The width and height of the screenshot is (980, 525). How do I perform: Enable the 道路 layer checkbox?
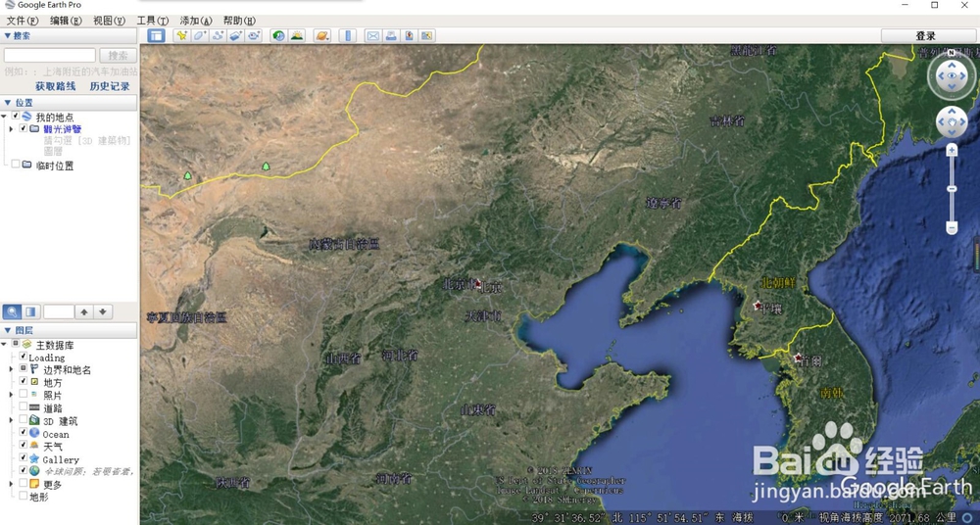pos(24,406)
